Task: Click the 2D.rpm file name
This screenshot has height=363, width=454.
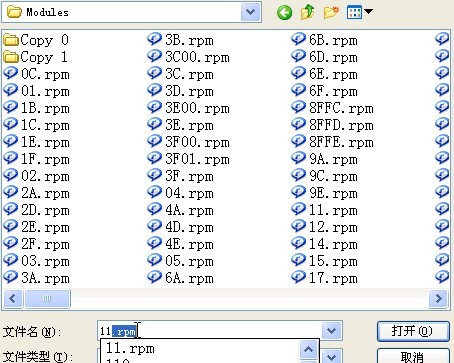Action: [x=45, y=211]
